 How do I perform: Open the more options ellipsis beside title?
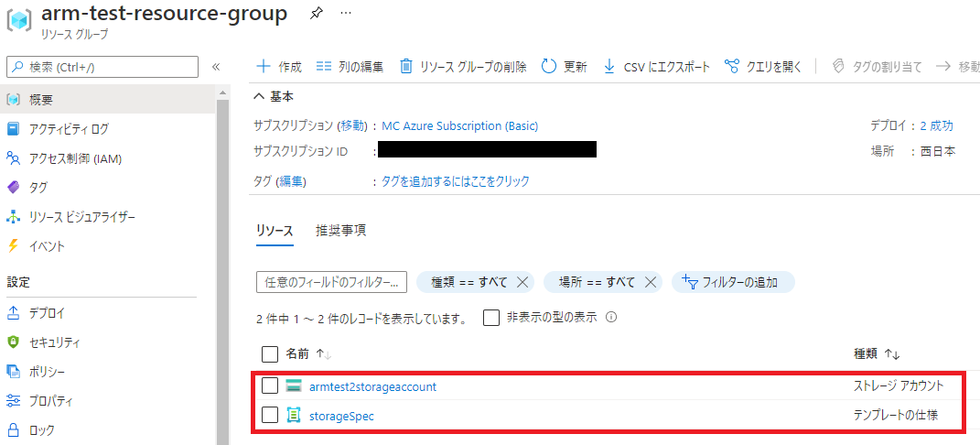point(346,14)
